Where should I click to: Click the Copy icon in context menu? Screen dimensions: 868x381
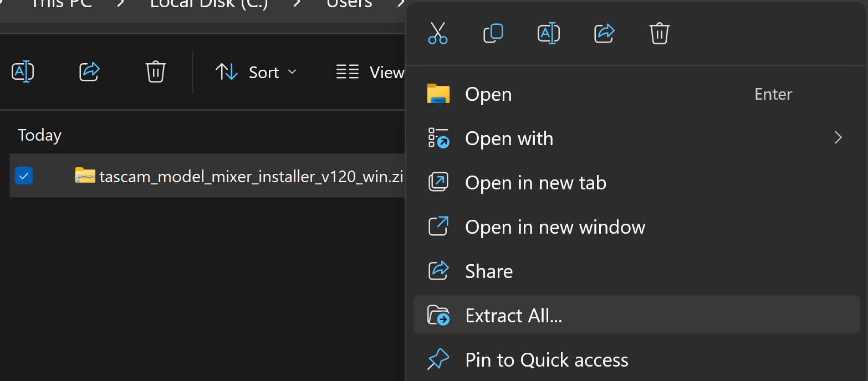coord(493,34)
